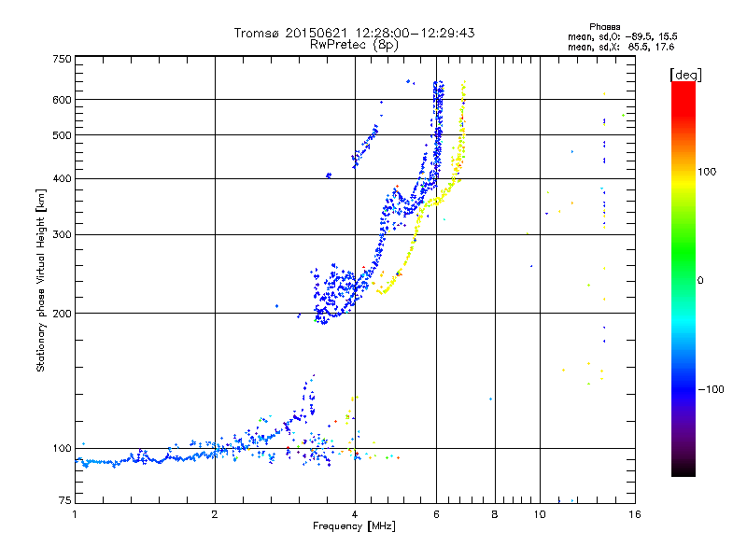Click y-axis tick label '400'
This screenshot has width=747, height=560.
(62, 179)
